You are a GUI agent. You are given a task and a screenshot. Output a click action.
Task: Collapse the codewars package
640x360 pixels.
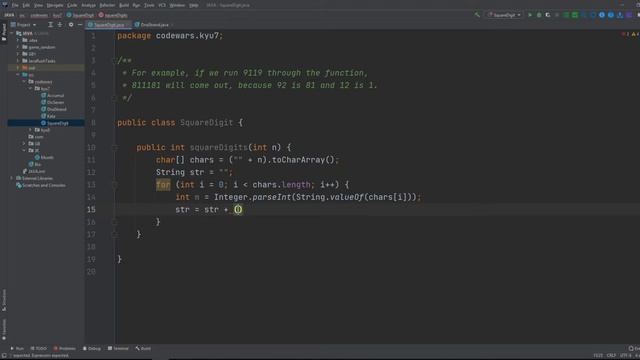[24, 82]
